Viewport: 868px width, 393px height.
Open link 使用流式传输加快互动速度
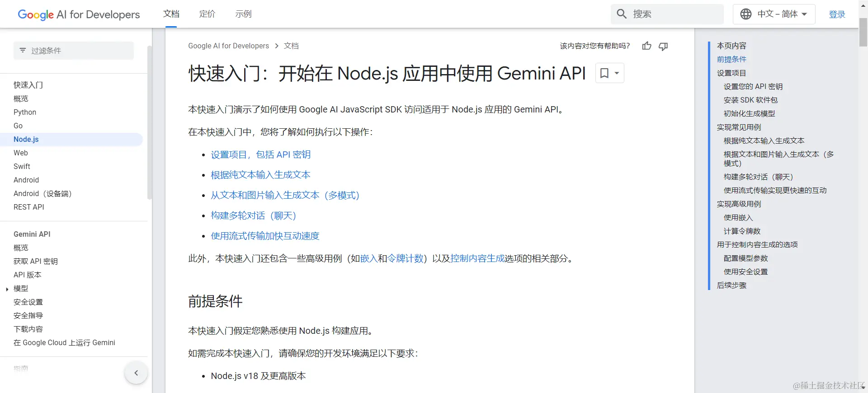265,236
